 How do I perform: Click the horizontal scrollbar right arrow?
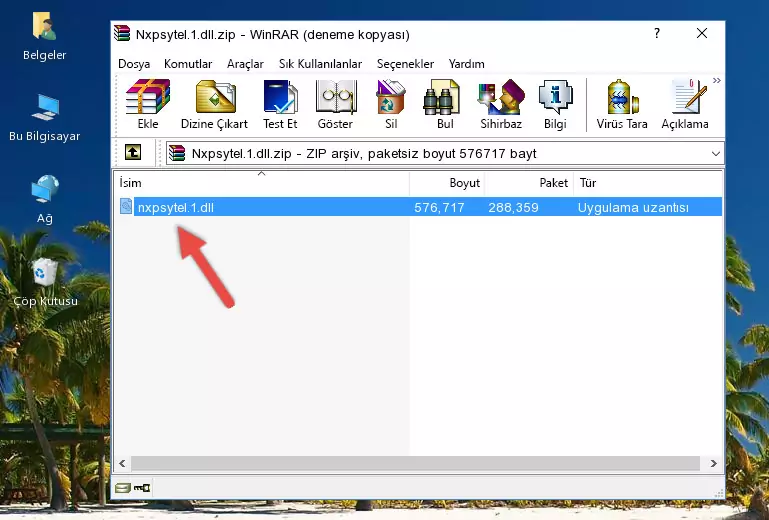[x=714, y=463]
